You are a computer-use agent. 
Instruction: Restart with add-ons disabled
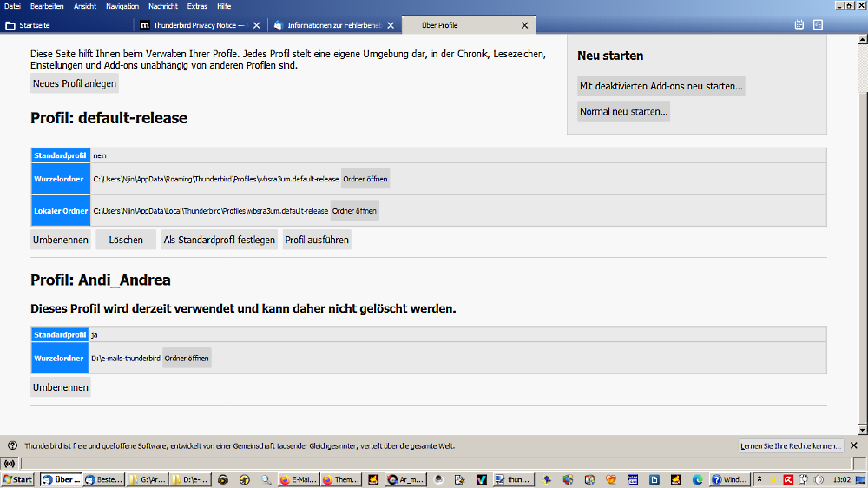(x=661, y=86)
